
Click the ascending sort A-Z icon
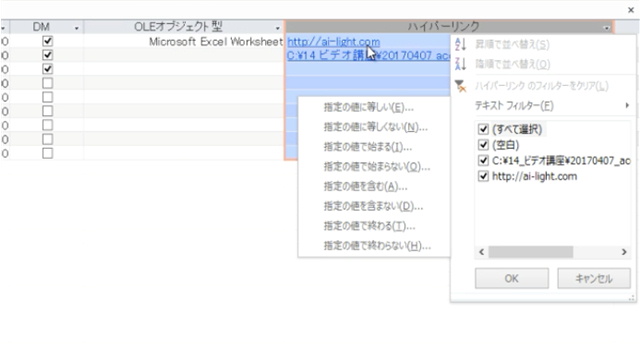click(x=460, y=44)
